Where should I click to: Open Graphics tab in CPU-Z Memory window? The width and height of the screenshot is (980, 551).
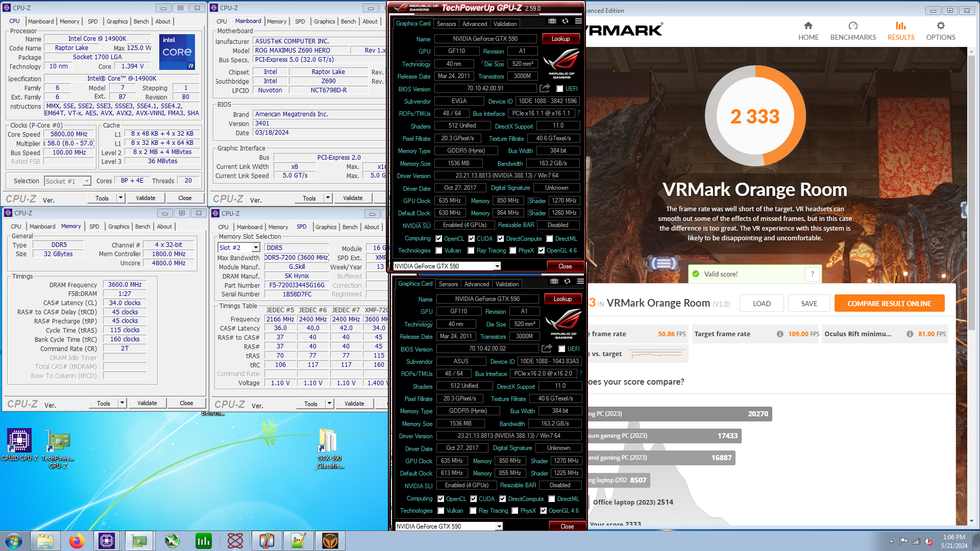coord(119,227)
